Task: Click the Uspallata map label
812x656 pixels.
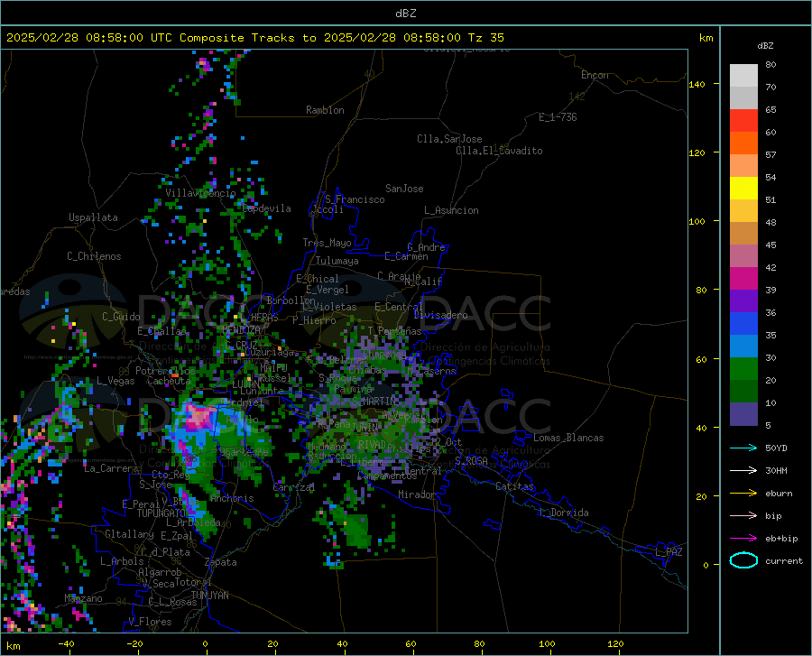Action: click(93, 217)
